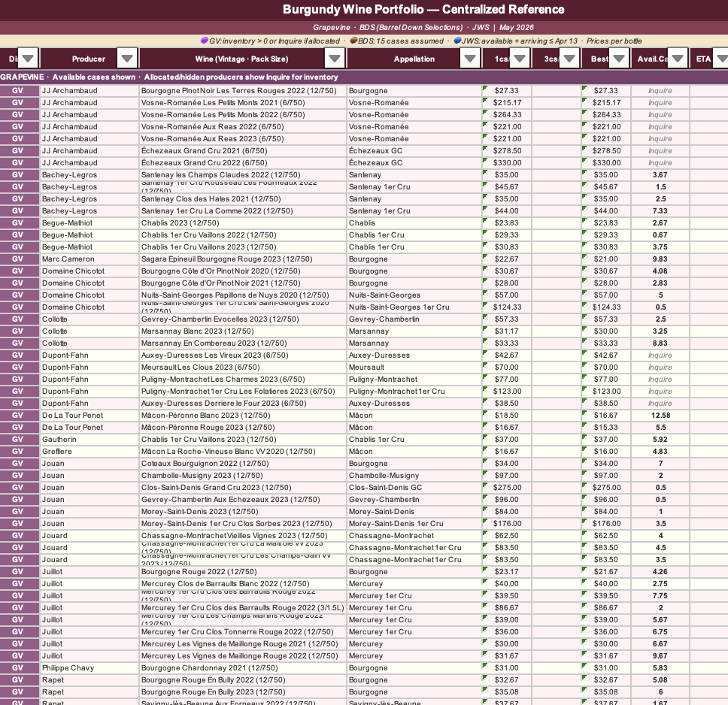Select 'Marsannay Blanc 2023 (12/750)' cell
Viewport: 728px width, 705px height.
[x=243, y=331]
